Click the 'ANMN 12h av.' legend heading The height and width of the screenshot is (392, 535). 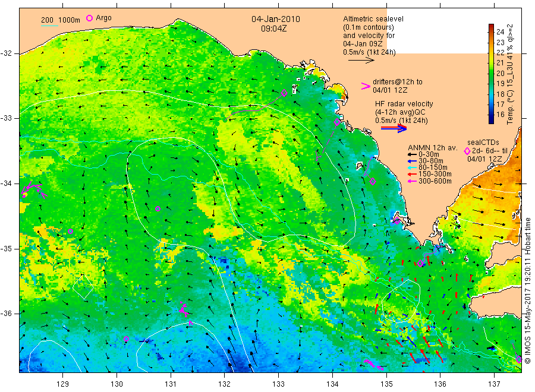coord(432,148)
